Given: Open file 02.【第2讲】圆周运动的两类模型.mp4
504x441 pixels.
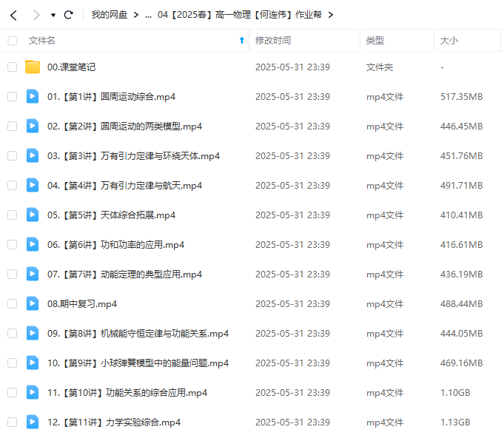Looking at the screenshot, I should [124, 127].
